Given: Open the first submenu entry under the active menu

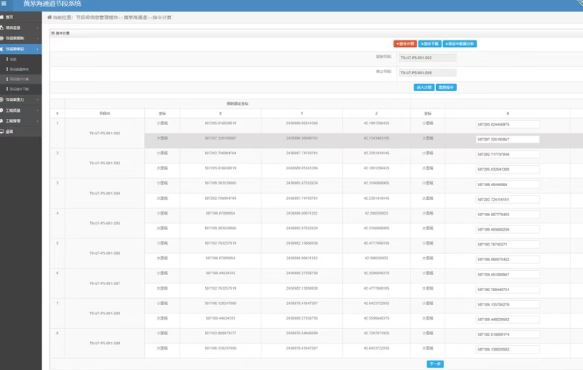Looking at the screenshot, I should point(21,59).
